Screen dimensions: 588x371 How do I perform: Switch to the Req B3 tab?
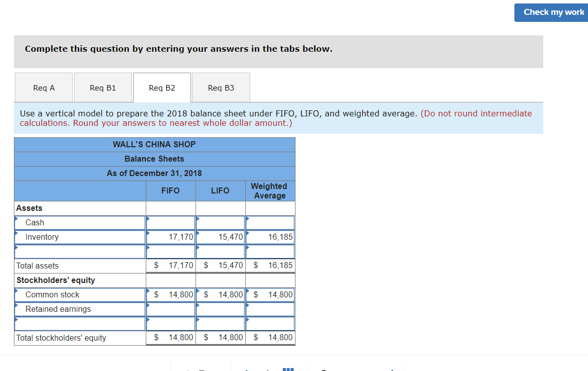(220, 88)
